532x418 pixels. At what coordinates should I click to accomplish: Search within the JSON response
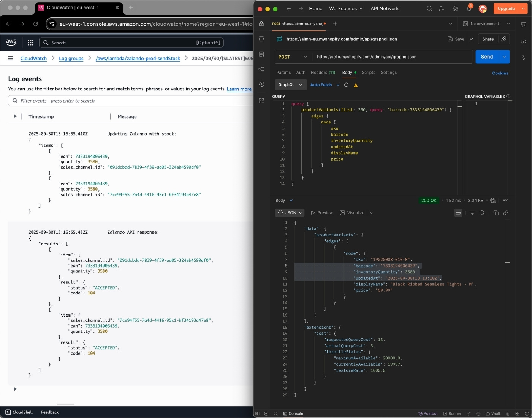(482, 213)
